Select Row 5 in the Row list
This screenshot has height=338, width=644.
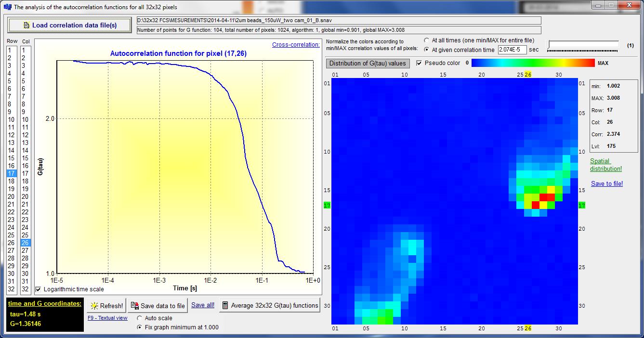click(x=12, y=81)
